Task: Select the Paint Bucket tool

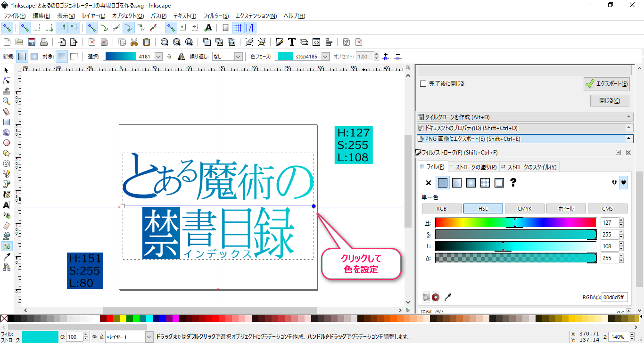Action: (7, 236)
